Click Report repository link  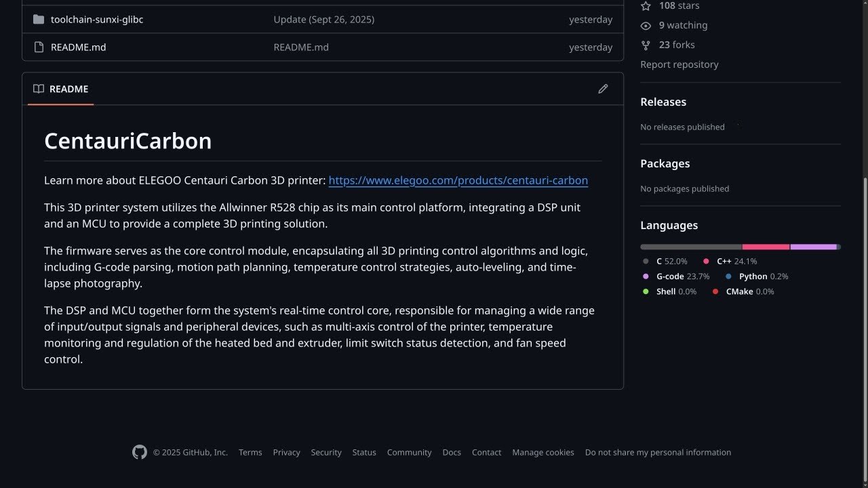coord(679,64)
